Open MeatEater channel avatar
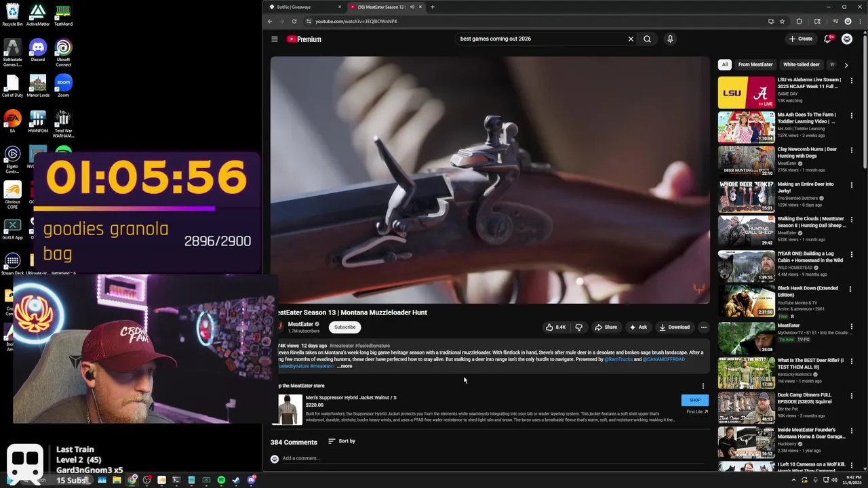The image size is (868, 488). click(x=279, y=327)
